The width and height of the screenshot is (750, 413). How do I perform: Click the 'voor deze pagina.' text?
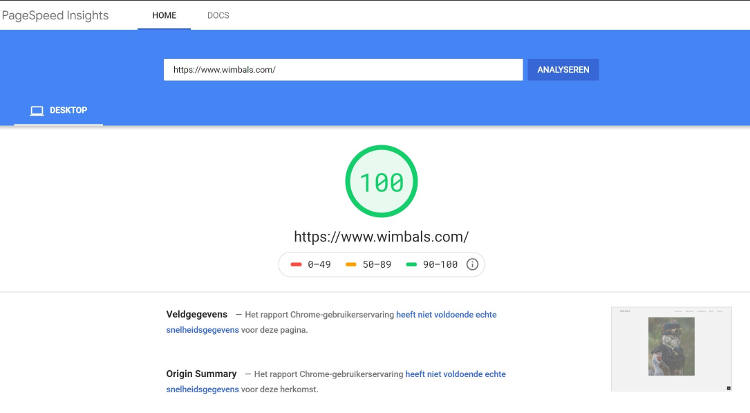pyautogui.click(x=274, y=330)
